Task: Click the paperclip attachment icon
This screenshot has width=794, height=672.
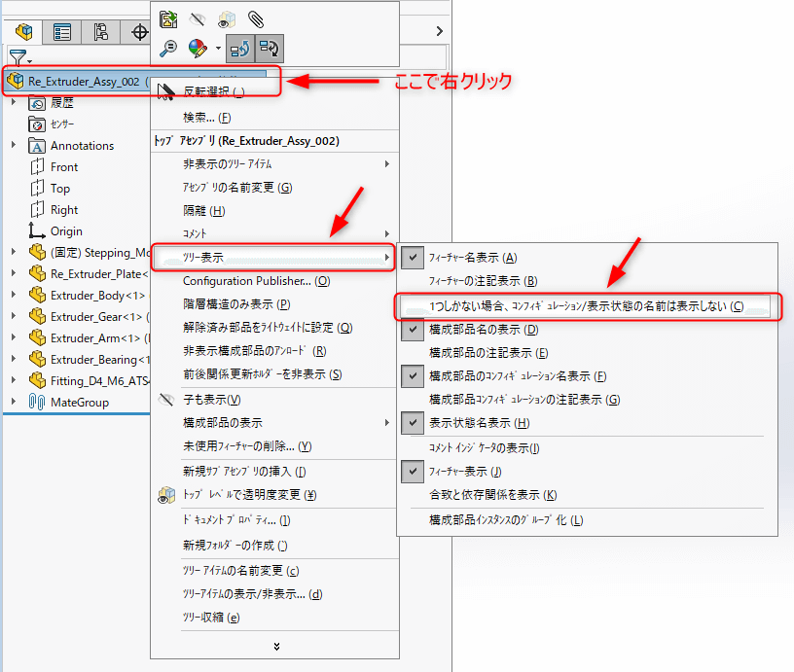Action: pyautogui.click(x=256, y=18)
